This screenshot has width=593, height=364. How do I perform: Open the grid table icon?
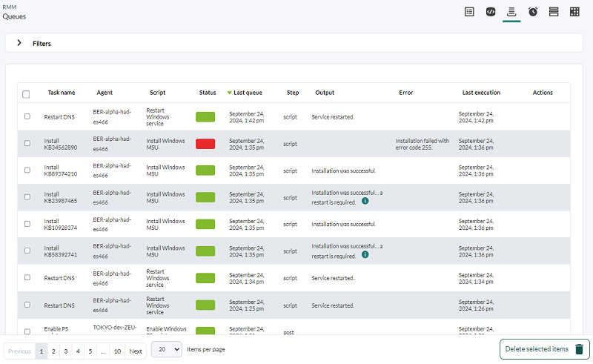point(574,12)
